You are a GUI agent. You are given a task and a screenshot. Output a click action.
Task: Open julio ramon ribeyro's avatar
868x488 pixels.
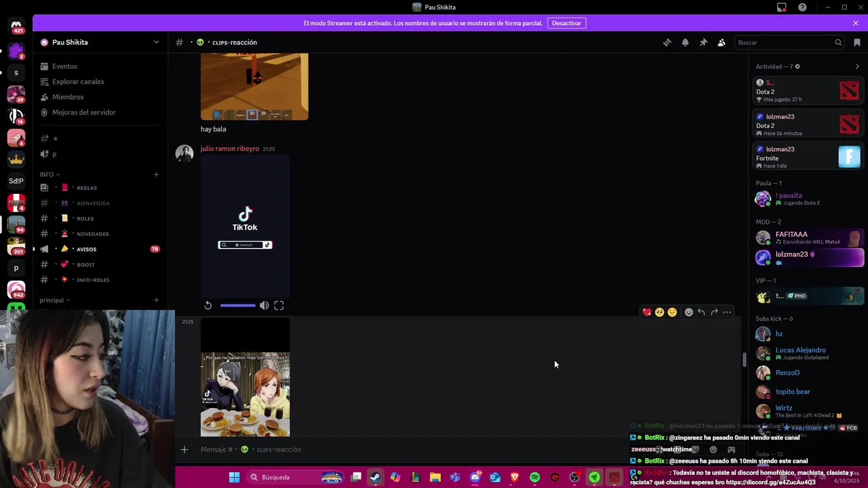[184, 153]
